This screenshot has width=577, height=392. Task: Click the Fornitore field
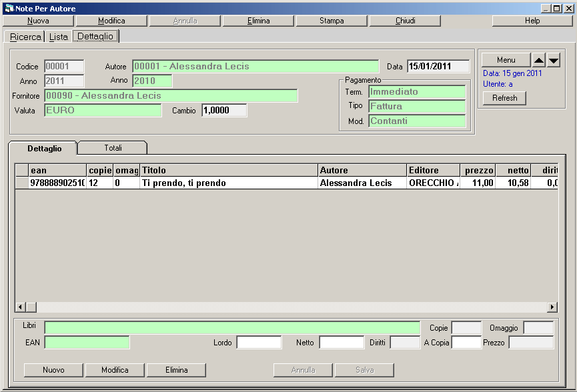[171, 95]
